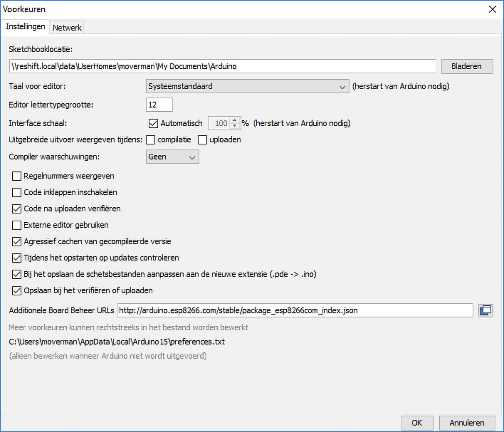Click the Bladeren button

tap(467, 66)
